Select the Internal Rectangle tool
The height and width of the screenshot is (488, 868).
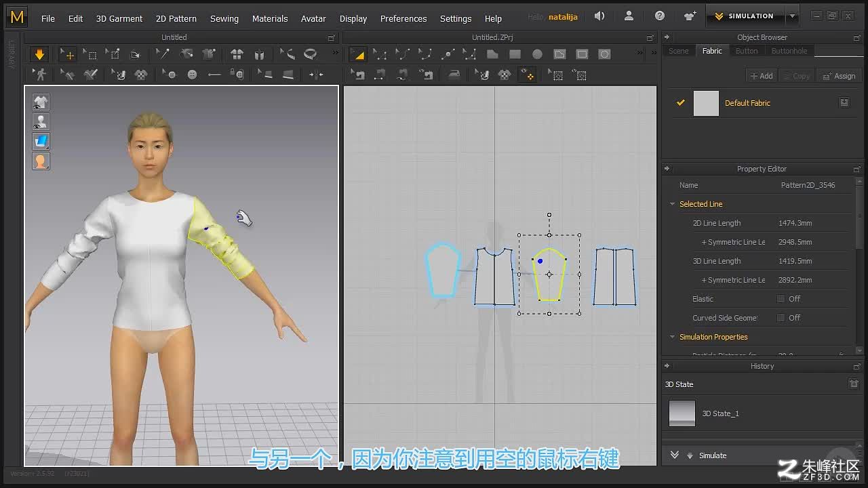pyautogui.click(x=582, y=54)
